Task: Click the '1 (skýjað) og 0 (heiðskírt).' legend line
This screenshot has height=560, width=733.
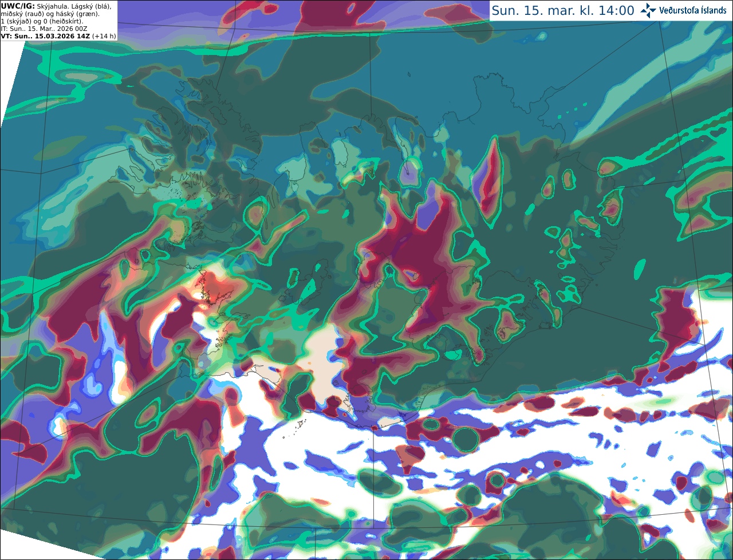Action: tap(42, 21)
